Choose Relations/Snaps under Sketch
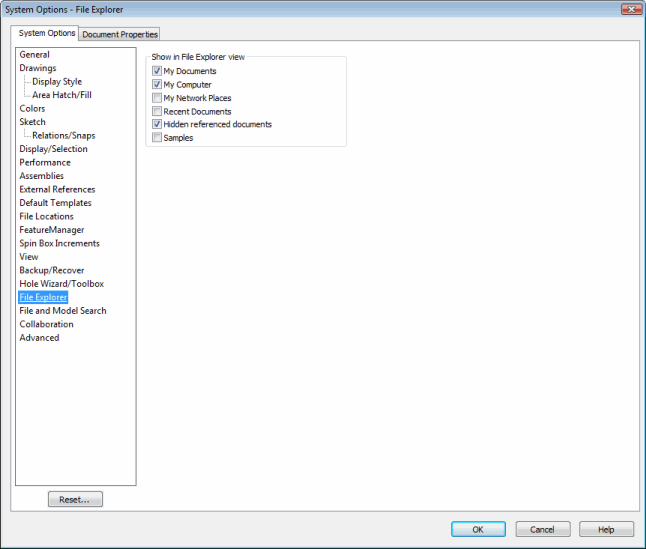The height and width of the screenshot is (549, 646). point(64,135)
